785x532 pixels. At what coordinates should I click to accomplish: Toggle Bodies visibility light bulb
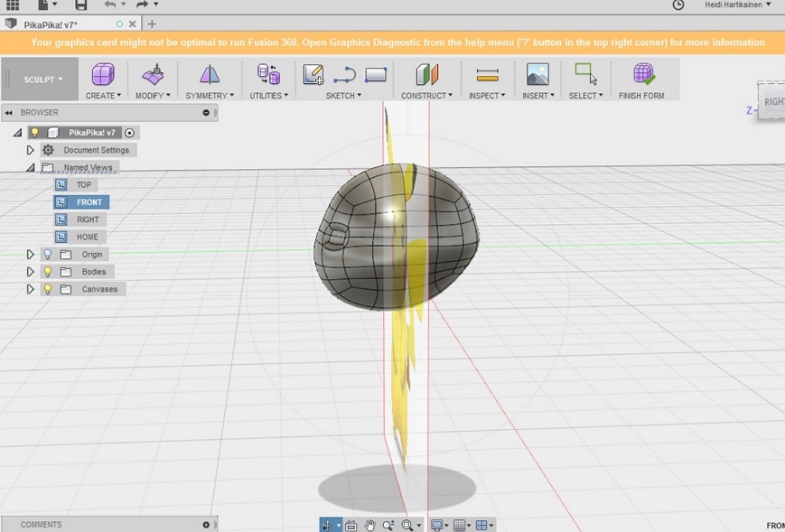pos(48,272)
